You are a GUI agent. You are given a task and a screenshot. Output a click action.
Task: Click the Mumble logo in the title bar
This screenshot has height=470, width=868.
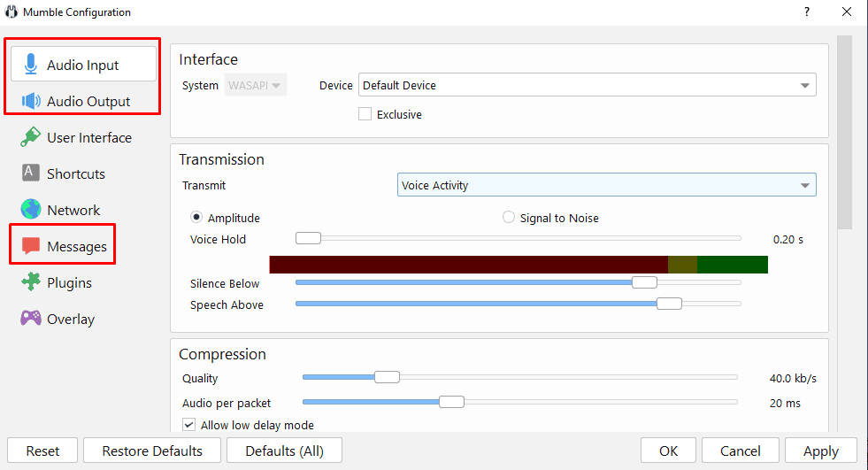(12, 12)
